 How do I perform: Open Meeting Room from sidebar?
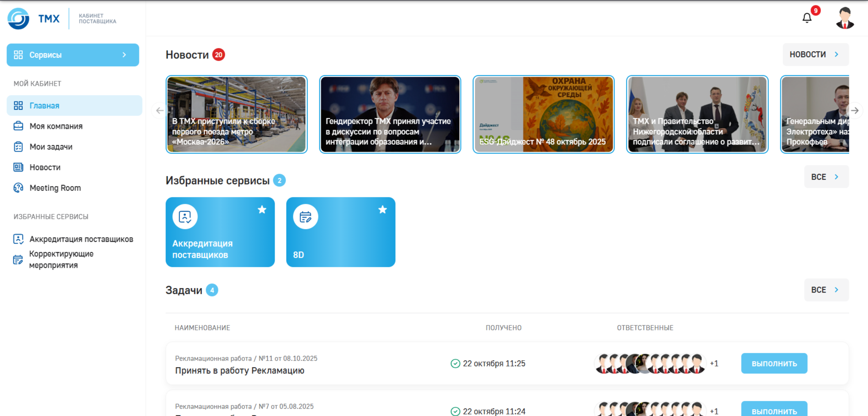(55, 188)
